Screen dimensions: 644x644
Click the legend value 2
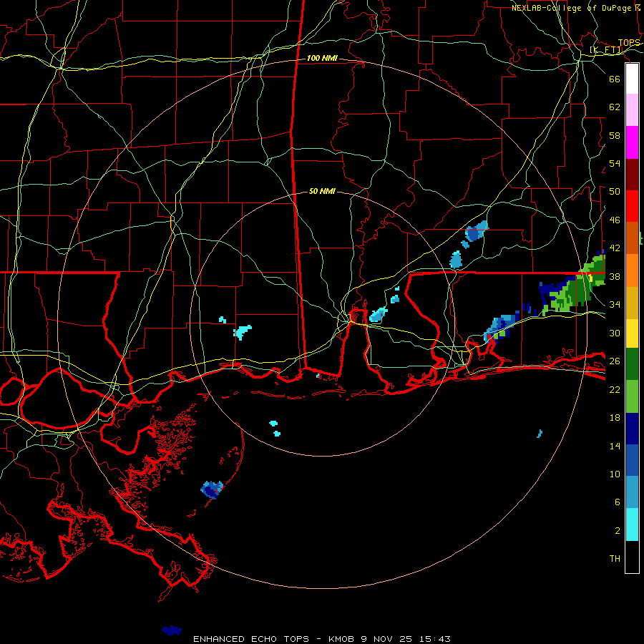(618, 531)
